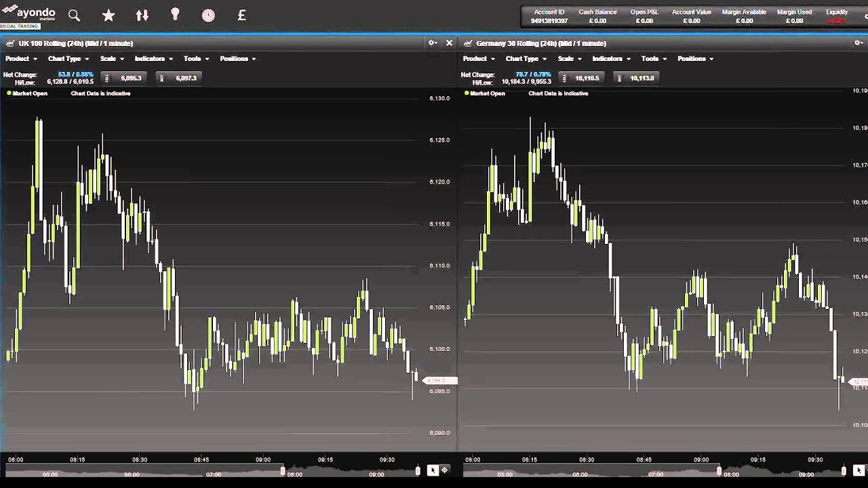
Task: Expand the UK 100 Positions dropdown
Action: tap(237, 58)
